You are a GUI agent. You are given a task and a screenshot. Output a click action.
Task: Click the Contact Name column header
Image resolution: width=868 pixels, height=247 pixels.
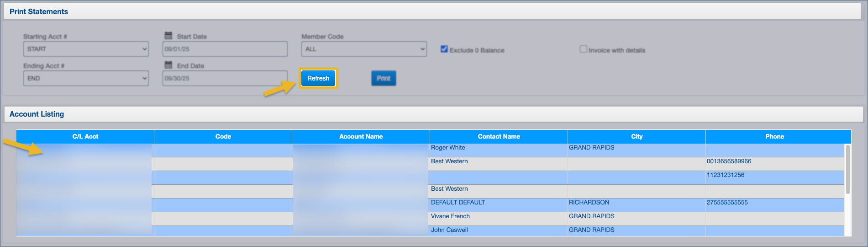point(499,136)
